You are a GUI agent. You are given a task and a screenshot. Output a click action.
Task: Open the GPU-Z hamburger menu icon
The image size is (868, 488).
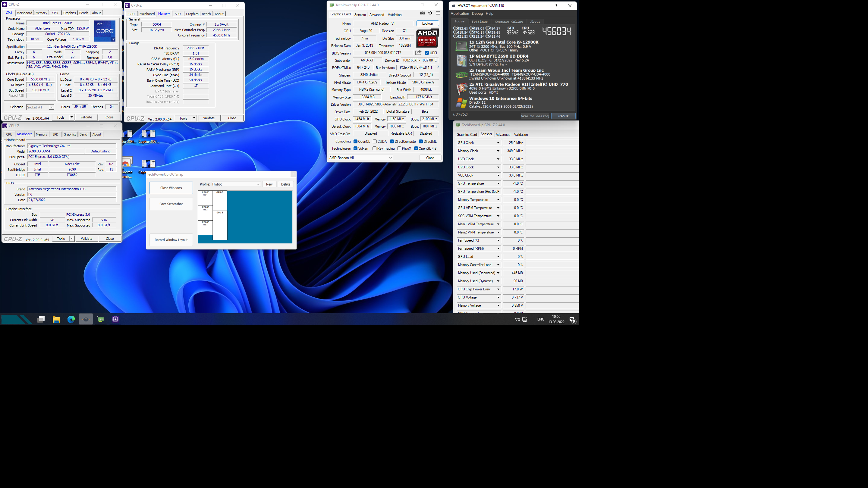tap(438, 13)
